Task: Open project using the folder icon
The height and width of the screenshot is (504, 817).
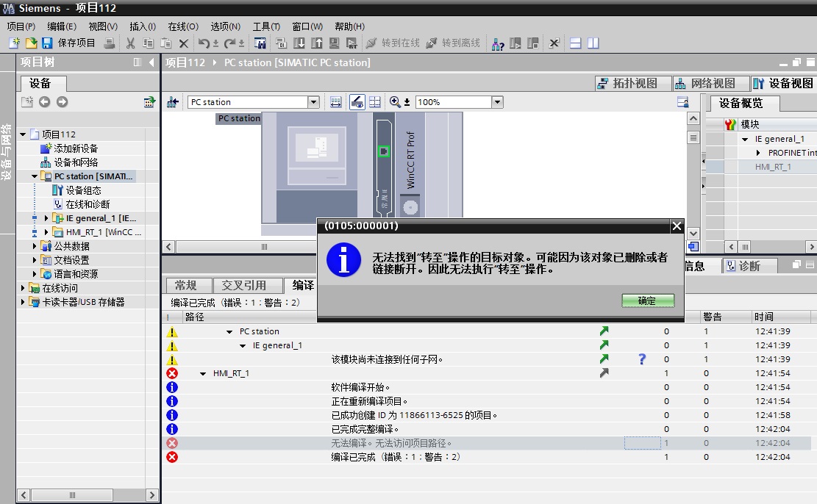Action: (x=32, y=43)
